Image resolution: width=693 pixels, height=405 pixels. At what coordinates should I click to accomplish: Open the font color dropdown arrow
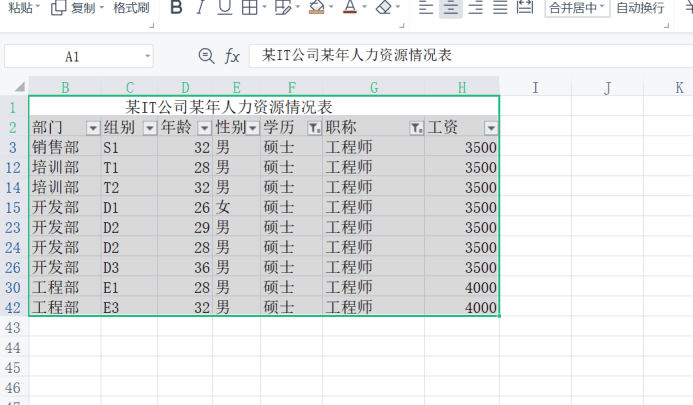click(x=365, y=7)
